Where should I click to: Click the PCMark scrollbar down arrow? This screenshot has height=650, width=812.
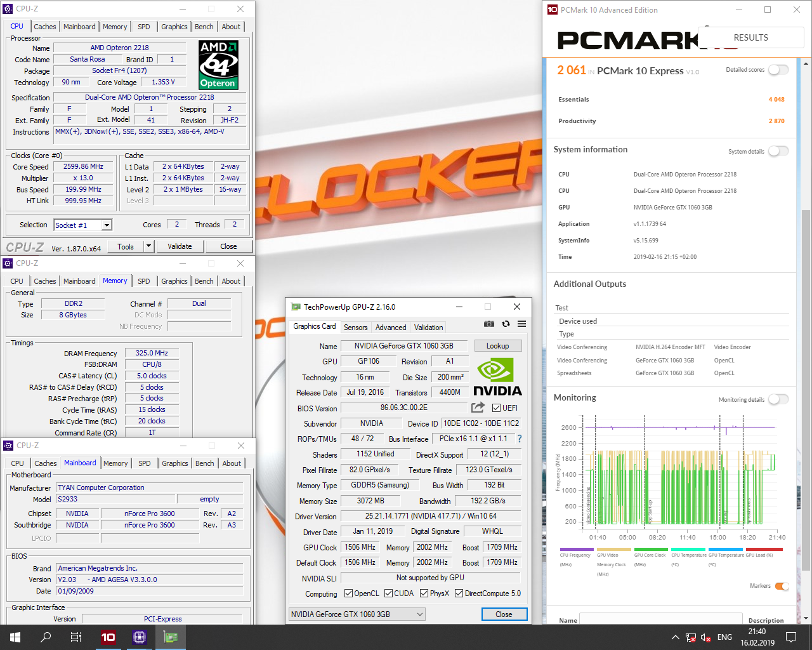[806, 618]
